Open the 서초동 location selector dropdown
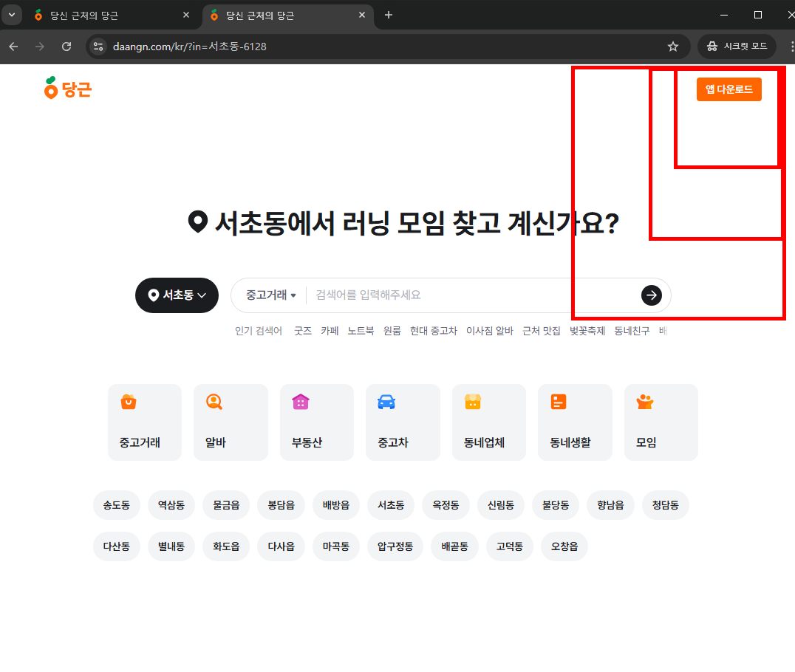795x672 pixels. click(x=177, y=295)
